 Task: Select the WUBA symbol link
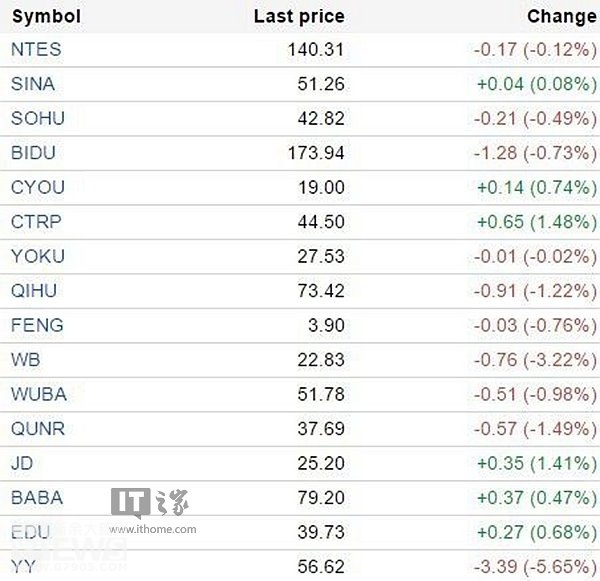point(39,394)
